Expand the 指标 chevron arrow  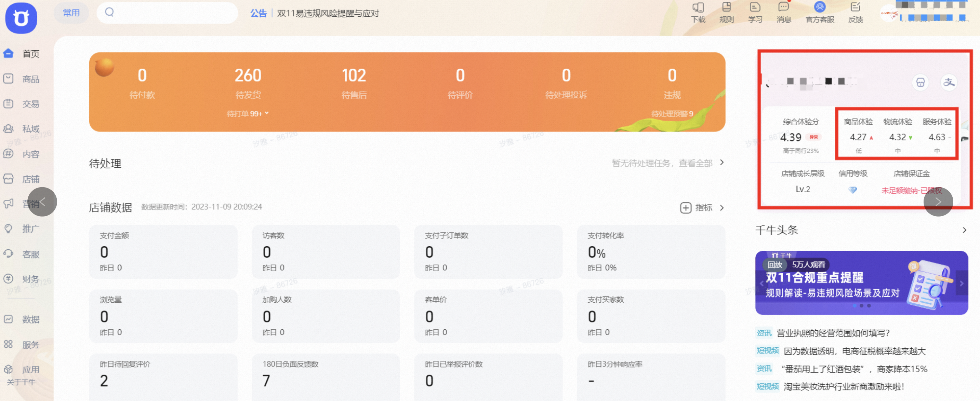[722, 208]
